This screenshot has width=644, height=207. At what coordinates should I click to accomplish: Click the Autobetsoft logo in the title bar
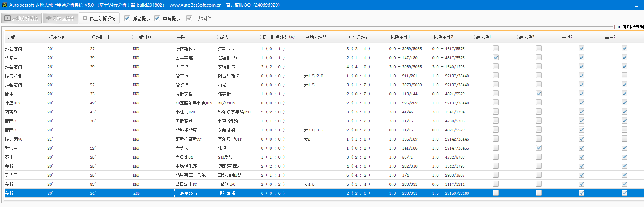[4, 5]
